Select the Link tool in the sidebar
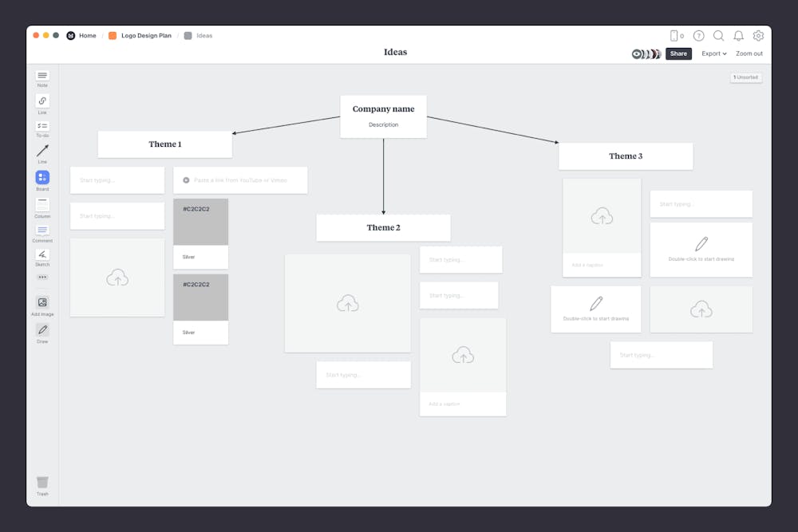The image size is (798, 532). tap(42, 102)
